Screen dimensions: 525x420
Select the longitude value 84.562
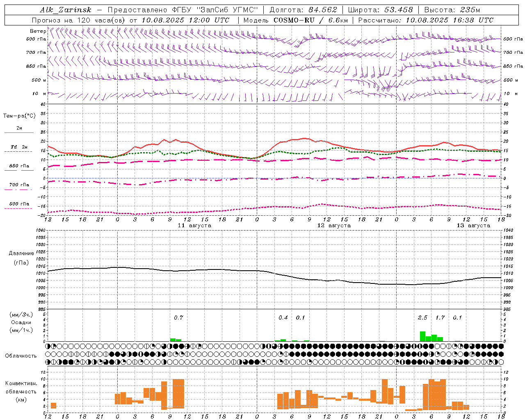coord(323,10)
